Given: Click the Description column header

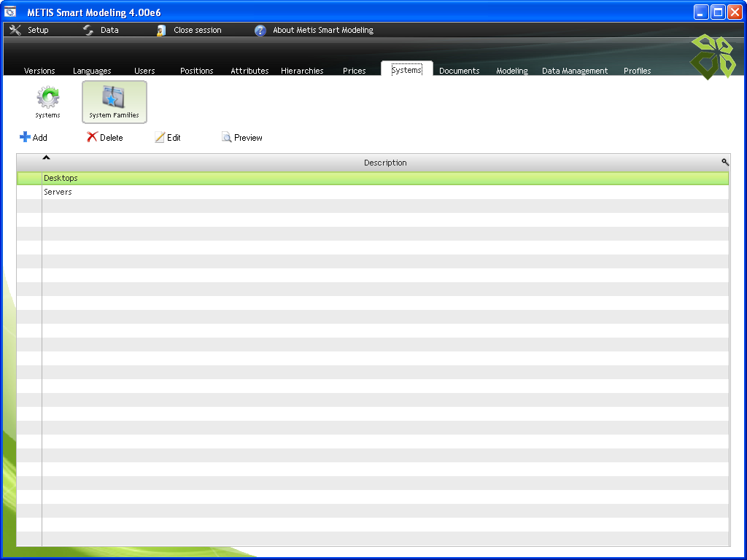Looking at the screenshot, I should (x=385, y=163).
